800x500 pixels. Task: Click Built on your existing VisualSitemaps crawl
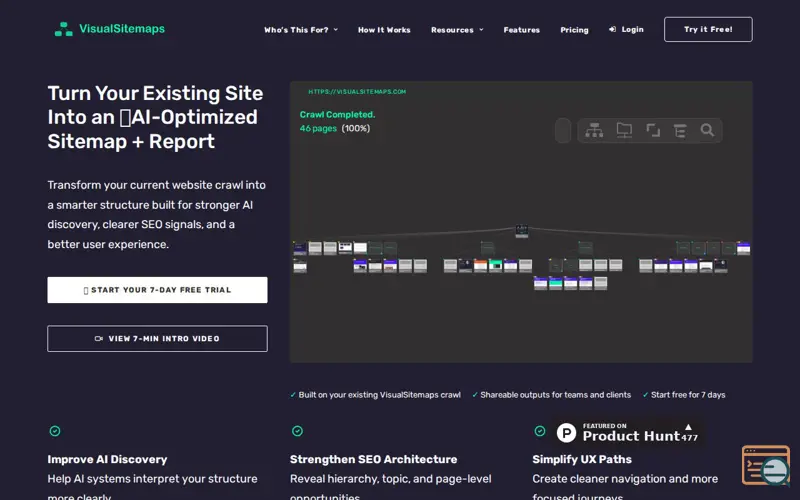pyautogui.click(x=379, y=395)
